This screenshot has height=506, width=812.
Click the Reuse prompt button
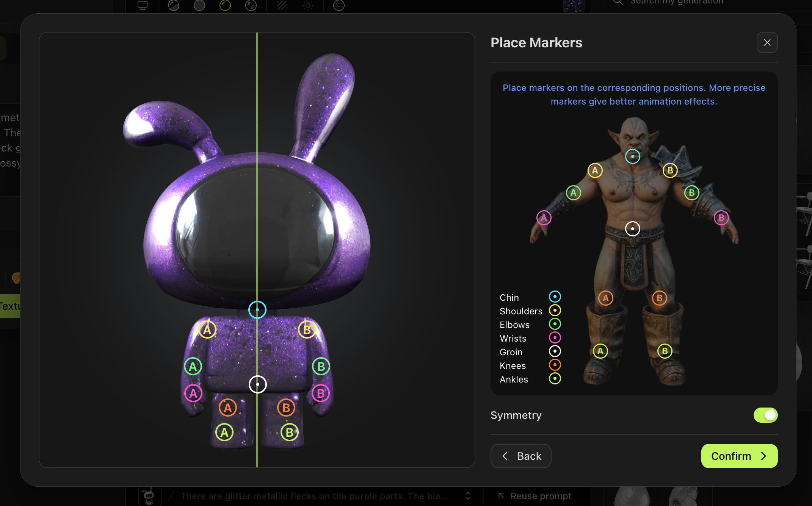(x=535, y=496)
